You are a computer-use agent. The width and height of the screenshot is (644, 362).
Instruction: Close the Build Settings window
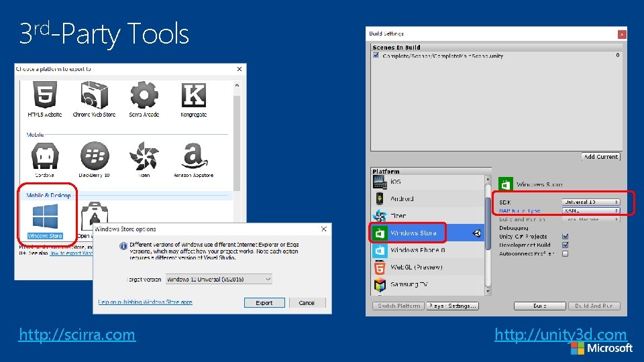[622, 34]
